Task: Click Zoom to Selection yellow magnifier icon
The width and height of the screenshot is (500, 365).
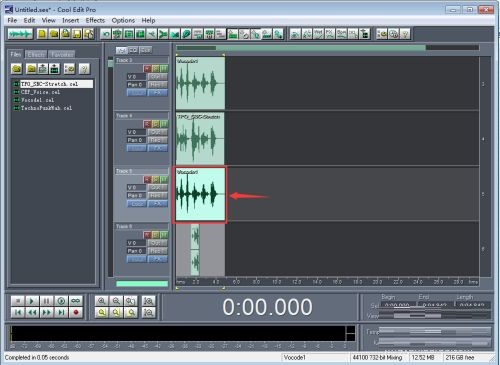Action: (x=102, y=312)
